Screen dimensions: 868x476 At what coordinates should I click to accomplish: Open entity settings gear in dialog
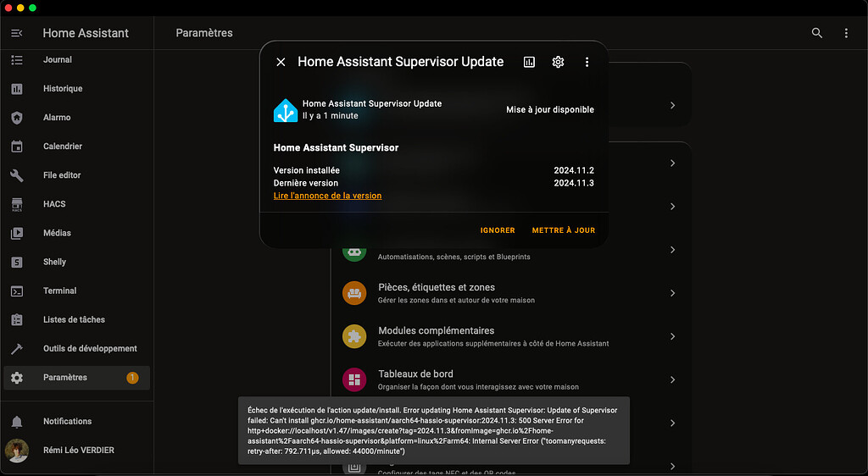click(x=558, y=62)
